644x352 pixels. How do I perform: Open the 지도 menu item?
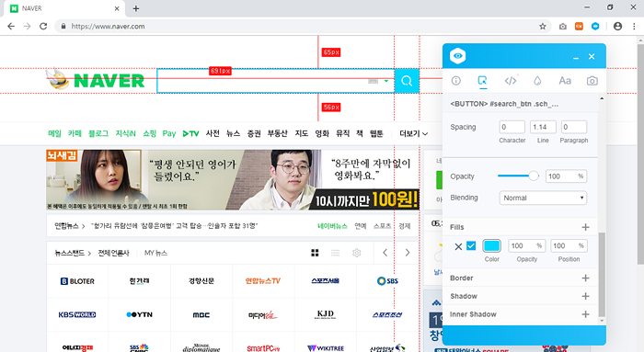(301, 133)
